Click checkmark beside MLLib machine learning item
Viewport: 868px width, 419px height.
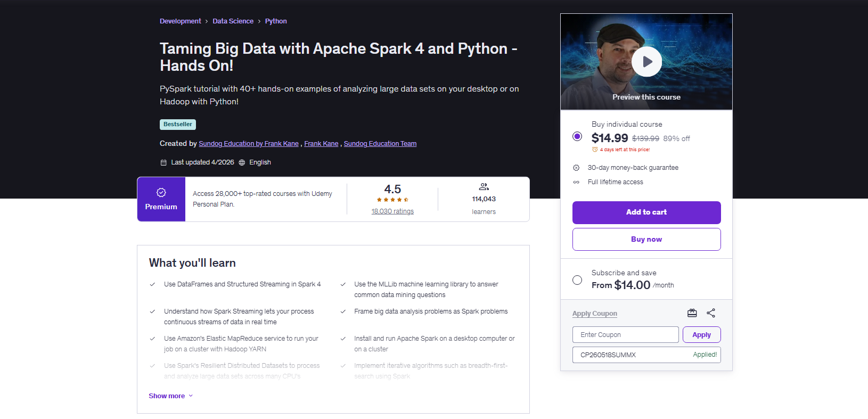coord(343,284)
